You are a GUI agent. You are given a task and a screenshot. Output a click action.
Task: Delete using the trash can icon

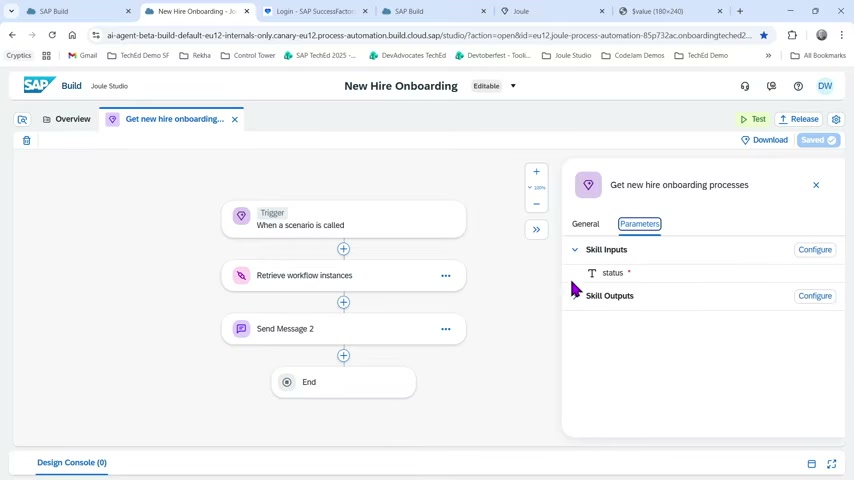tap(26, 141)
